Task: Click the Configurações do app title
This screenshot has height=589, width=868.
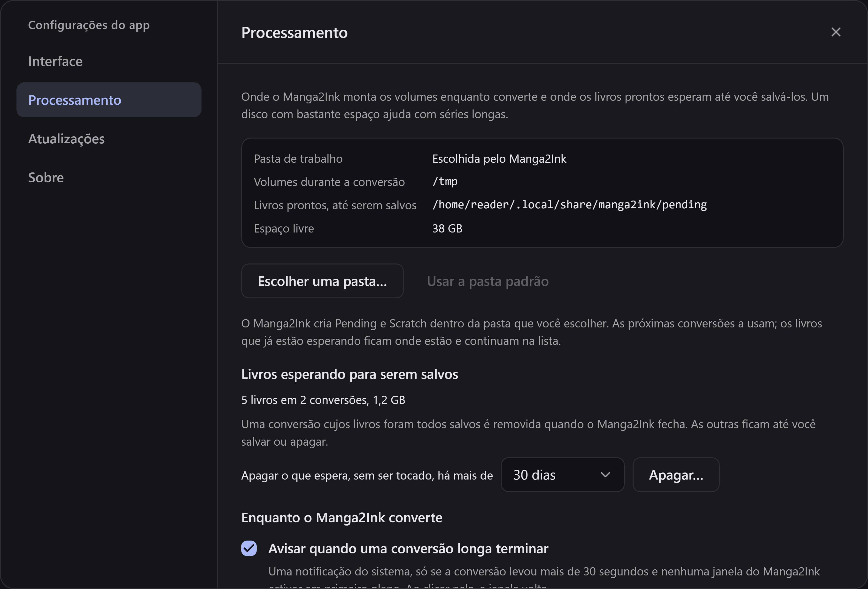Action: (89, 25)
